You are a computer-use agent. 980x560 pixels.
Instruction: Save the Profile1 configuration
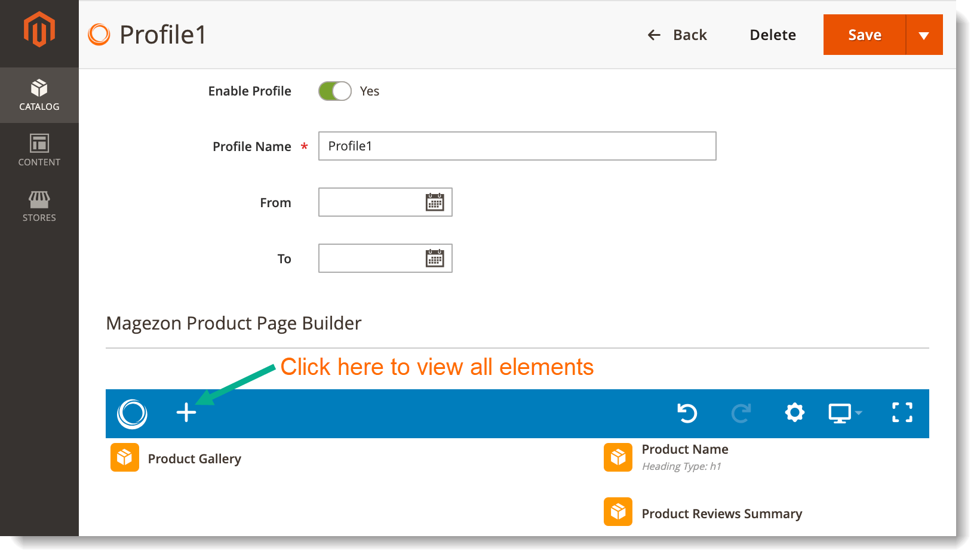point(864,34)
